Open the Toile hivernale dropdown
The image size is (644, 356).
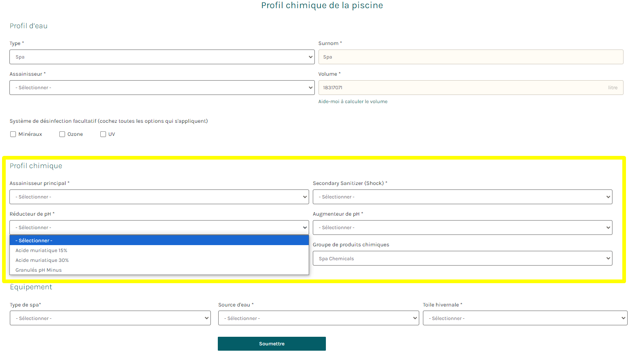525,318
